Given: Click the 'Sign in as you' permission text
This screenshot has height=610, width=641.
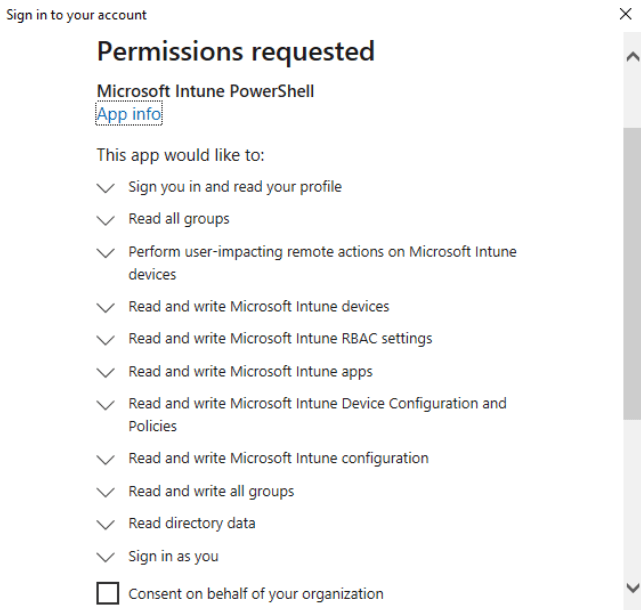Looking at the screenshot, I should (173, 556).
